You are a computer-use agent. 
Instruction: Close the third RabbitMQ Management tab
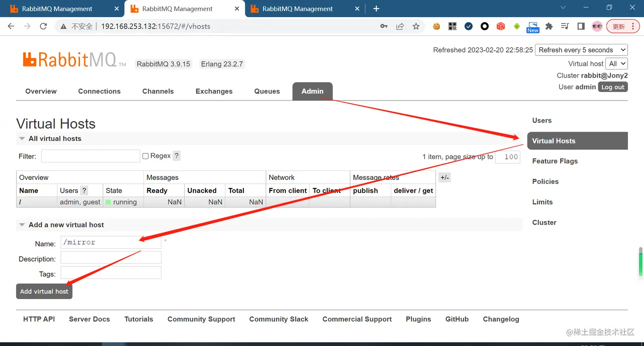click(357, 9)
